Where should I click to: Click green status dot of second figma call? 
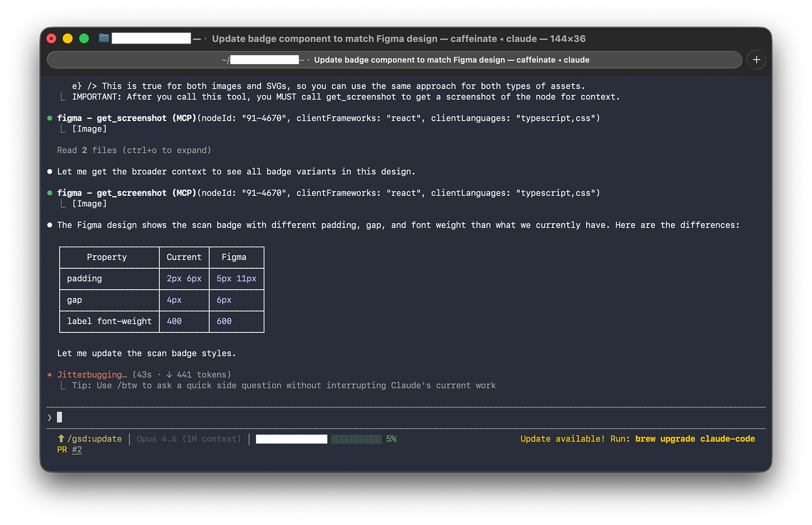coord(50,193)
